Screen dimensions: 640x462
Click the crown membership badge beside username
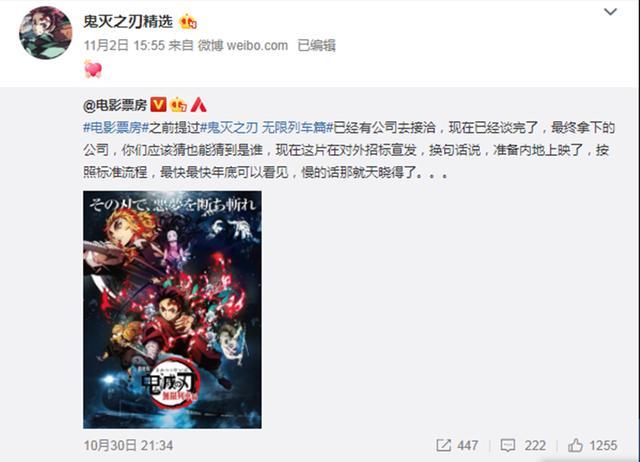(188, 21)
